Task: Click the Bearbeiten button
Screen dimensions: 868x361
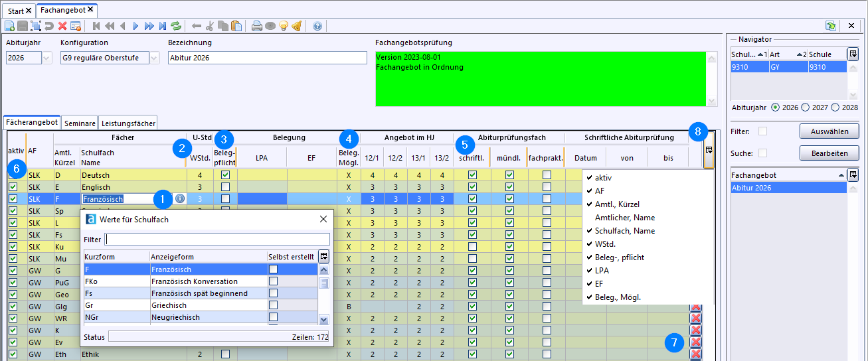Action: tap(829, 153)
